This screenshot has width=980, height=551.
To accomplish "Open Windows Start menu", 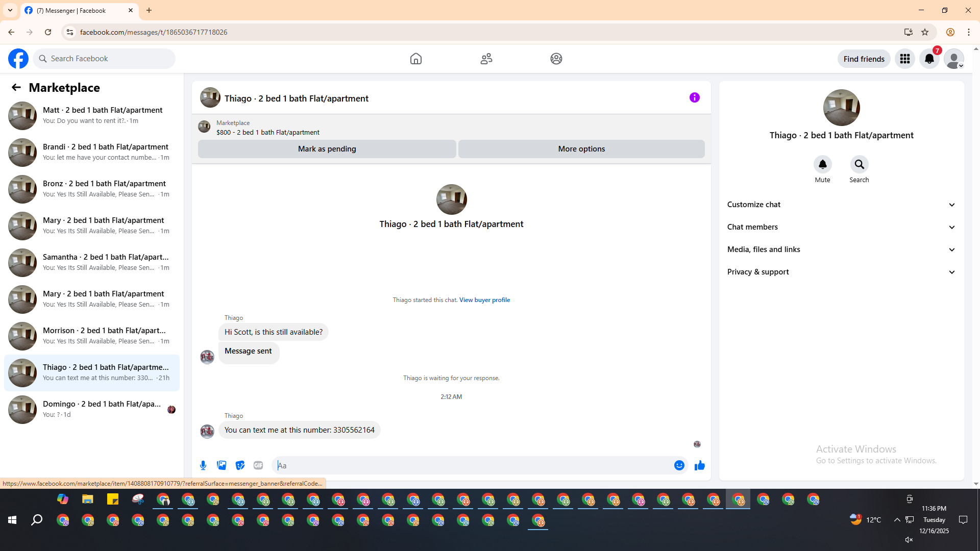I will click(12, 520).
